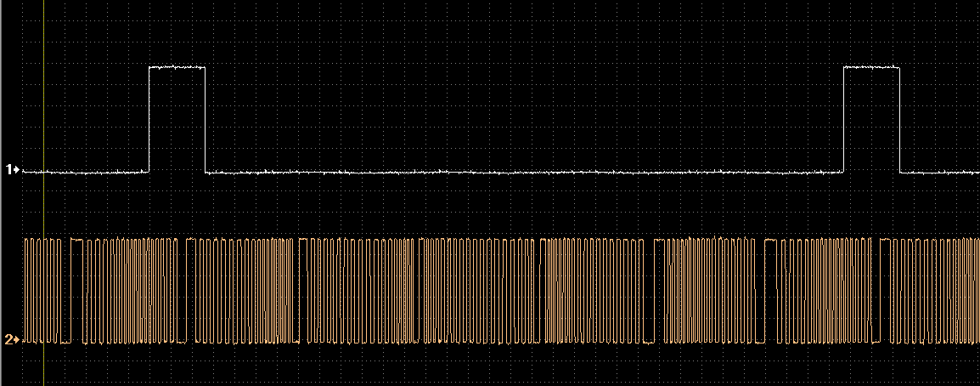This screenshot has height=386, width=980.
Task: Click the yellow vertical cursor line
Action: point(44,193)
